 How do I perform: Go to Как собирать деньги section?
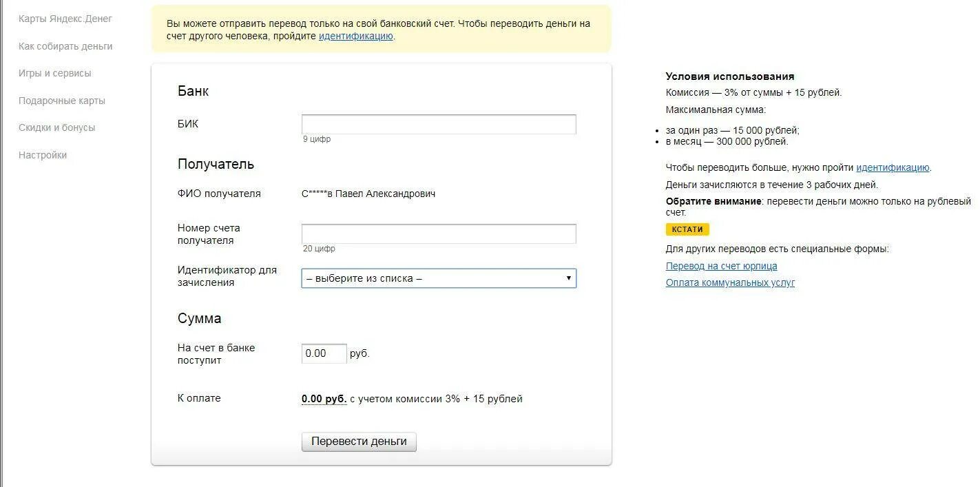pyautogui.click(x=65, y=46)
